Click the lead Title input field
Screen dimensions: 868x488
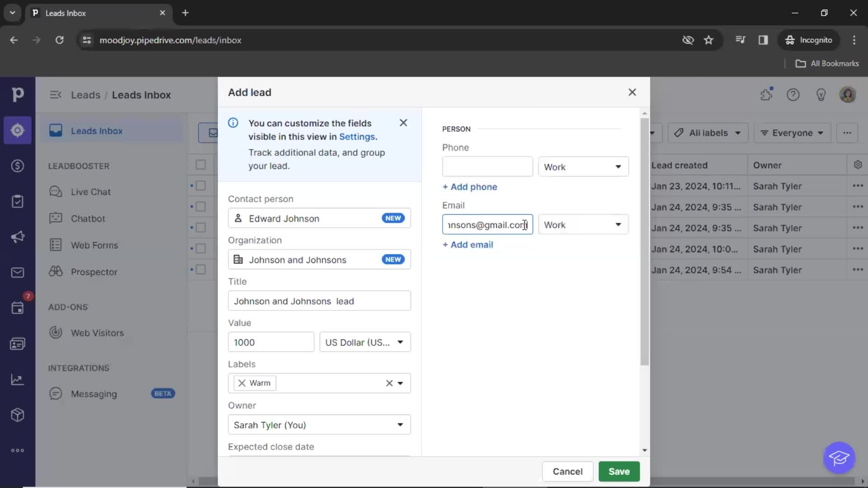point(319,301)
